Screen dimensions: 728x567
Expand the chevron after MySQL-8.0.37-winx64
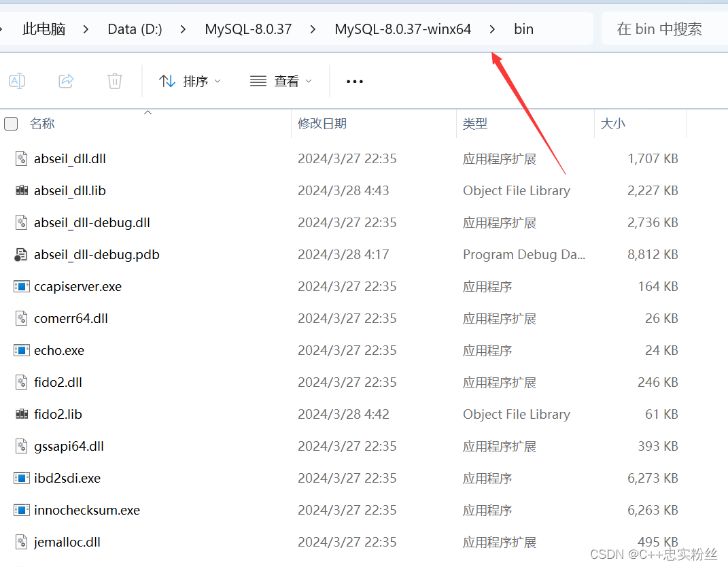(x=492, y=29)
